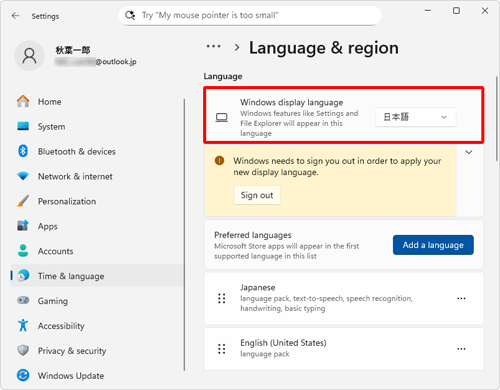Click the English (United States) entry
This screenshot has height=390, width=500.
344,349
